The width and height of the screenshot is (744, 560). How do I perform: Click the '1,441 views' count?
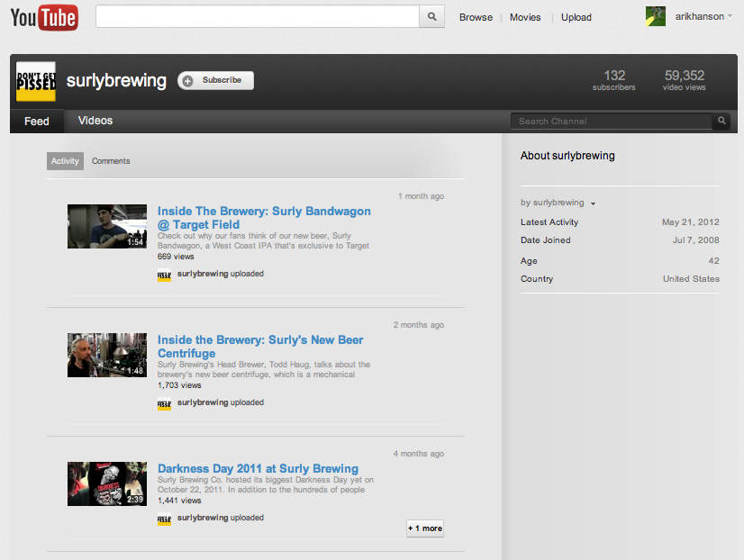179,501
